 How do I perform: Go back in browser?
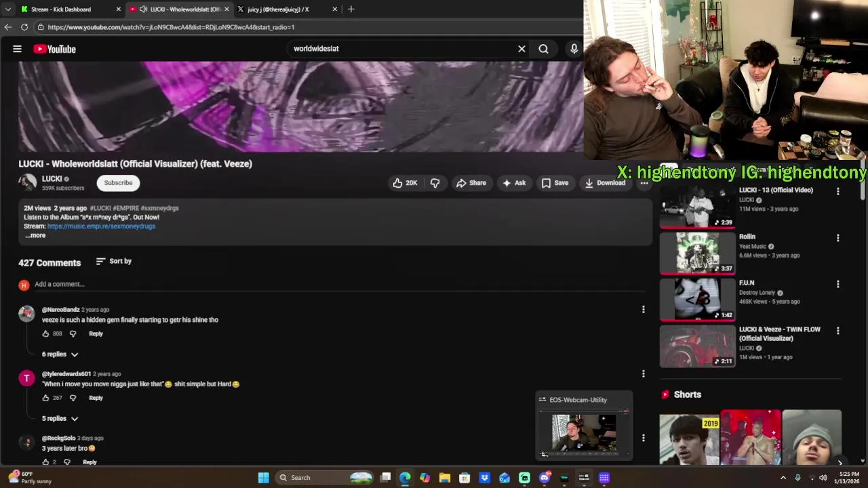click(7, 27)
